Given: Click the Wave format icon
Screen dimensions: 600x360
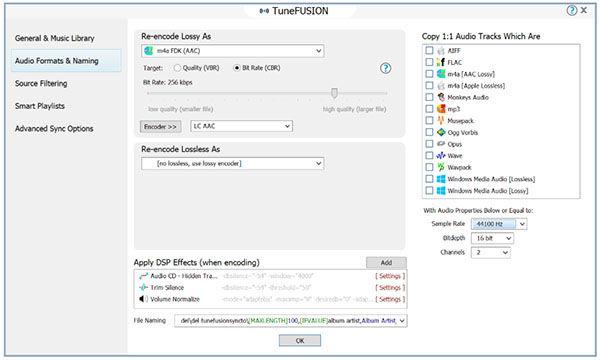Looking at the screenshot, I should (441, 155).
